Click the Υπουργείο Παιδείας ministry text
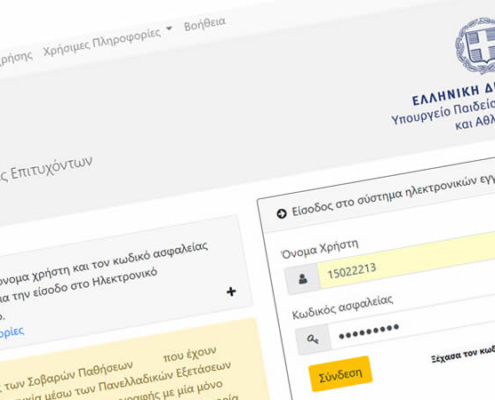 pos(443,112)
